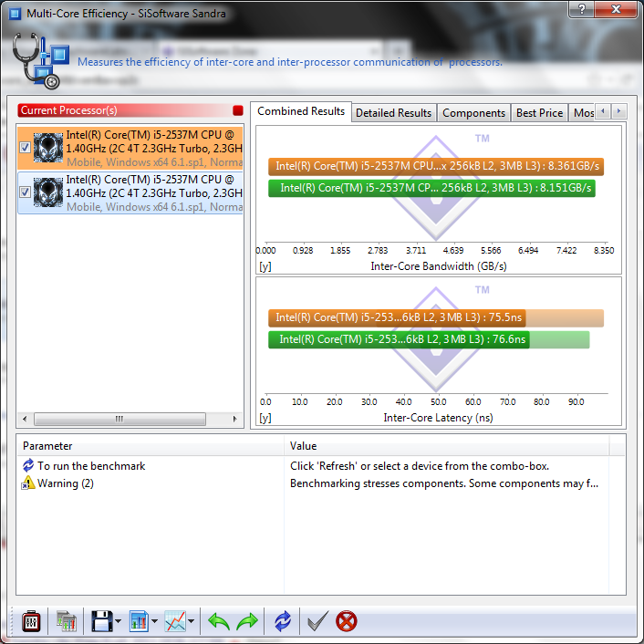Viewport: 644px width, 644px height.
Task: Click the Value column header
Action: click(446, 446)
